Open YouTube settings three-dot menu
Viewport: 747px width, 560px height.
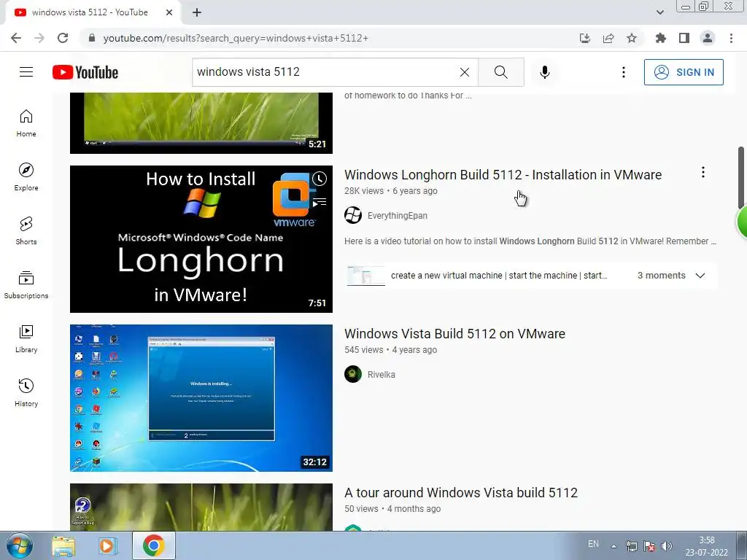tap(623, 72)
